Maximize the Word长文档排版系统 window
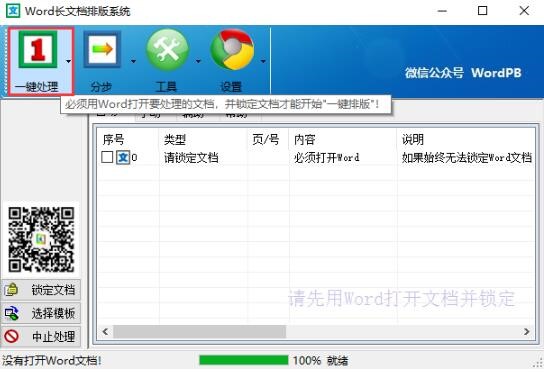Viewport: 544px width, 372px height. click(483, 11)
